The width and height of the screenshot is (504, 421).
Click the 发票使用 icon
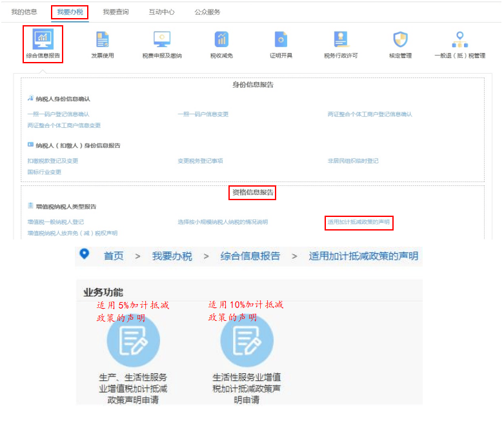click(102, 40)
